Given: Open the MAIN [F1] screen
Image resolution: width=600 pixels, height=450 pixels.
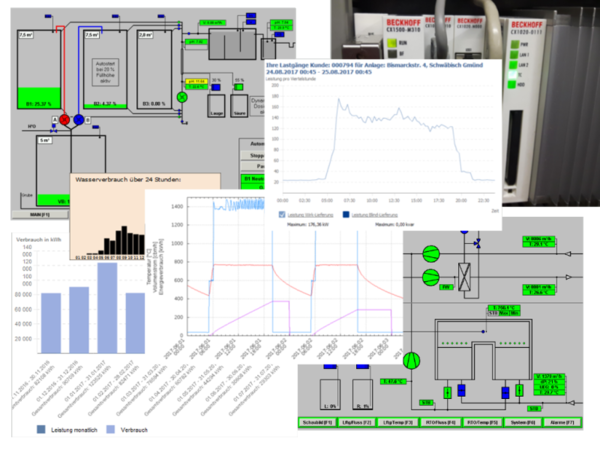Looking at the screenshot, I should [40, 215].
